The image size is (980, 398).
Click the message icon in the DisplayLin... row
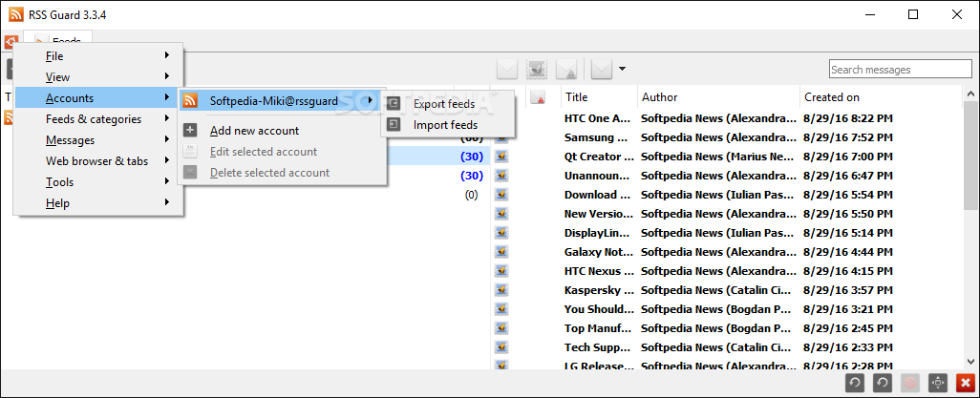tap(501, 233)
